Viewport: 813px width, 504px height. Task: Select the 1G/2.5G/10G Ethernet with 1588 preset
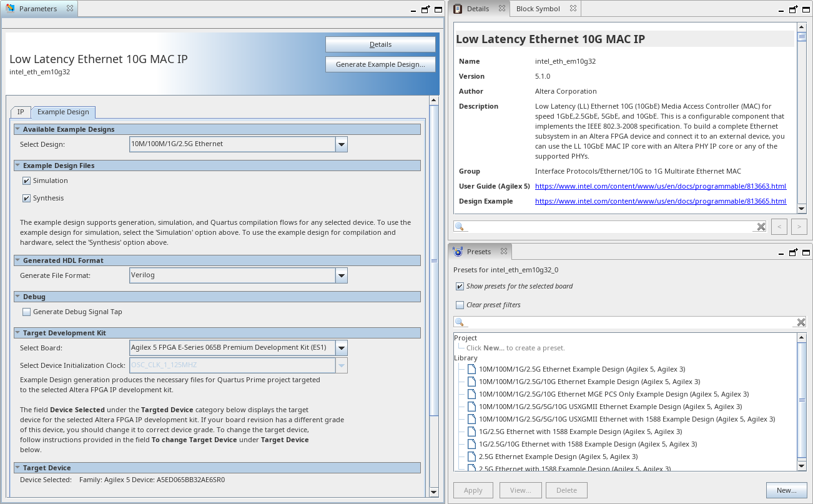tap(588, 444)
